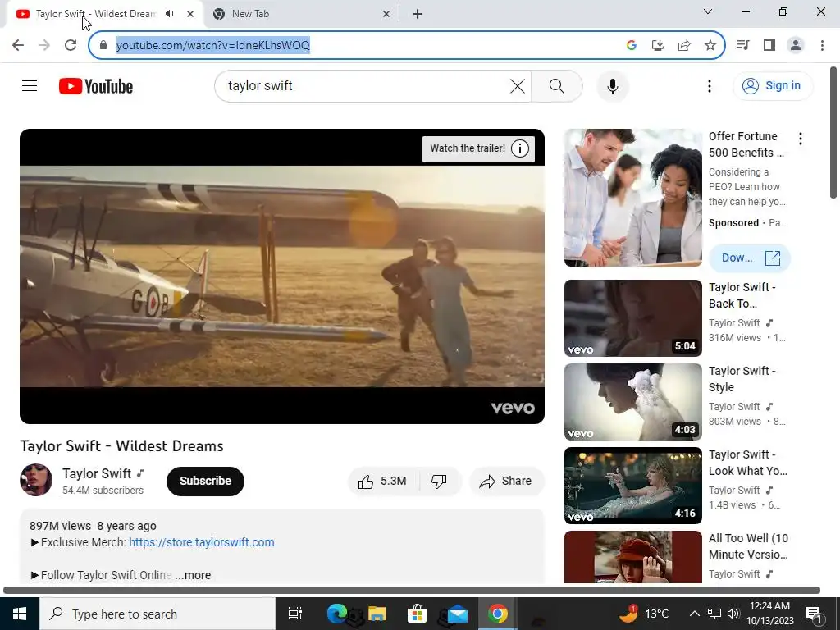Open Chrome three-dot menu
This screenshot has height=630, width=840.
[822, 45]
